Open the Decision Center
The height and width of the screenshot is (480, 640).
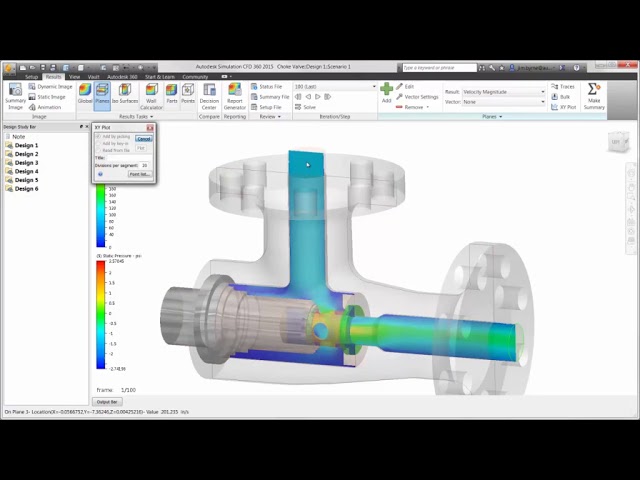click(x=209, y=96)
